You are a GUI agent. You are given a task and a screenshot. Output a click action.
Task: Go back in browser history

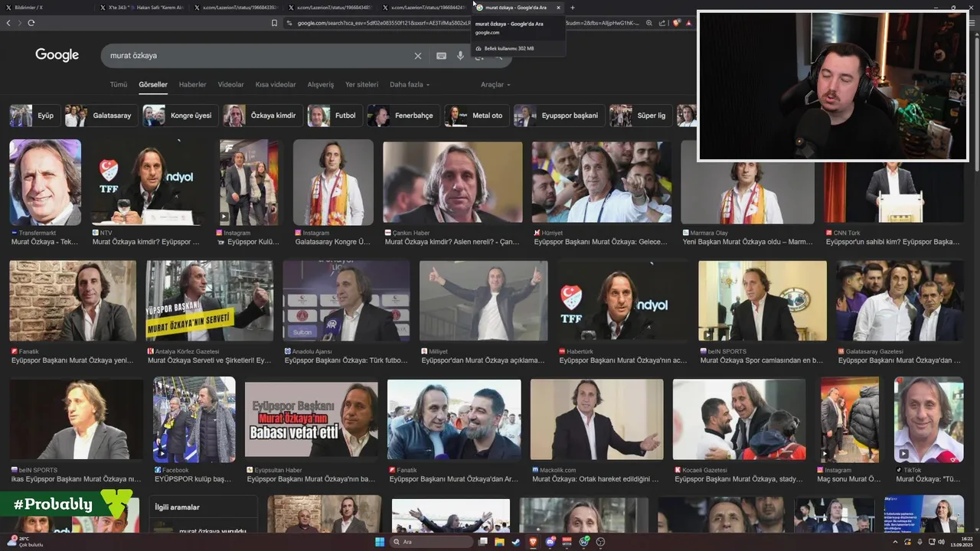8,23
